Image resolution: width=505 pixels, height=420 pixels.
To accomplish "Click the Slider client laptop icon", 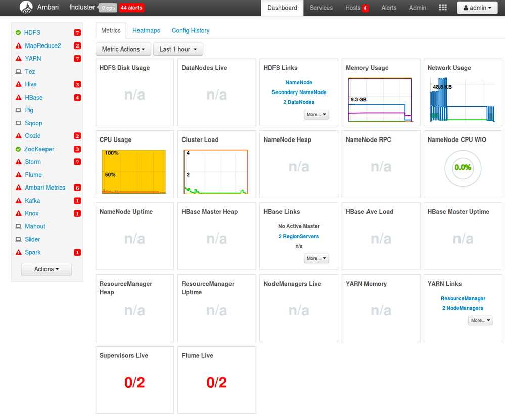I will tap(19, 239).
